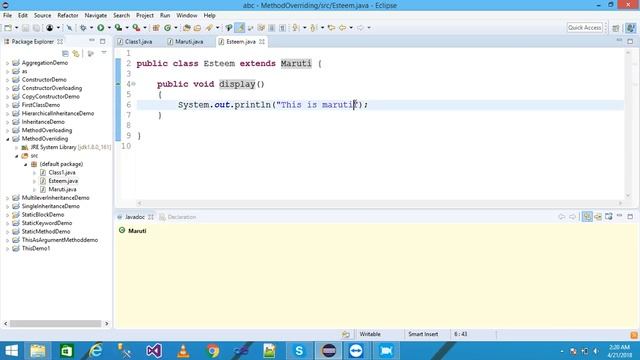The width and height of the screenshot is (640, 360).
Task: Switch to the Declaration tab
Action: [178, 217]
